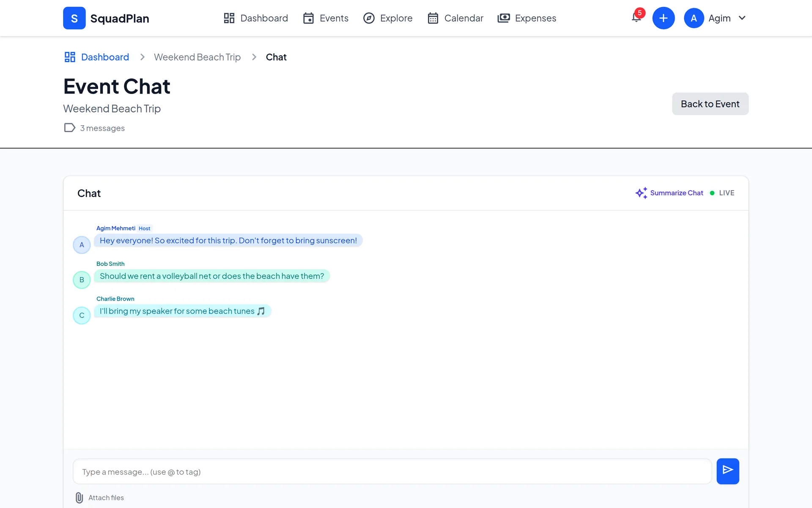Click the paperclip attach icon
Image resolution: width=812 pixels, height=508 pixels.
coord(79,498)
